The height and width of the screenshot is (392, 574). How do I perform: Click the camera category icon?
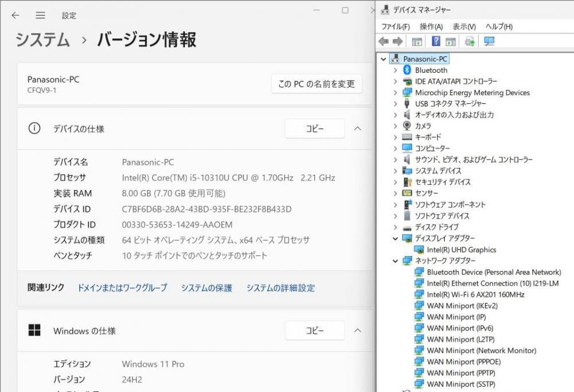407,126
